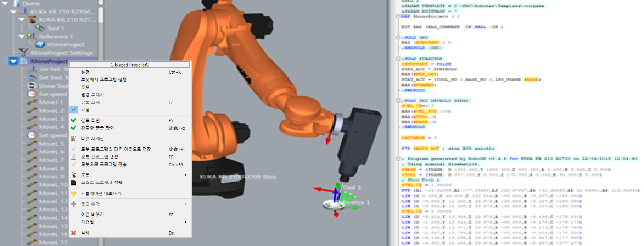Click the Set Ref. instruction icon
644x246 pixels.
coord(32,69)
